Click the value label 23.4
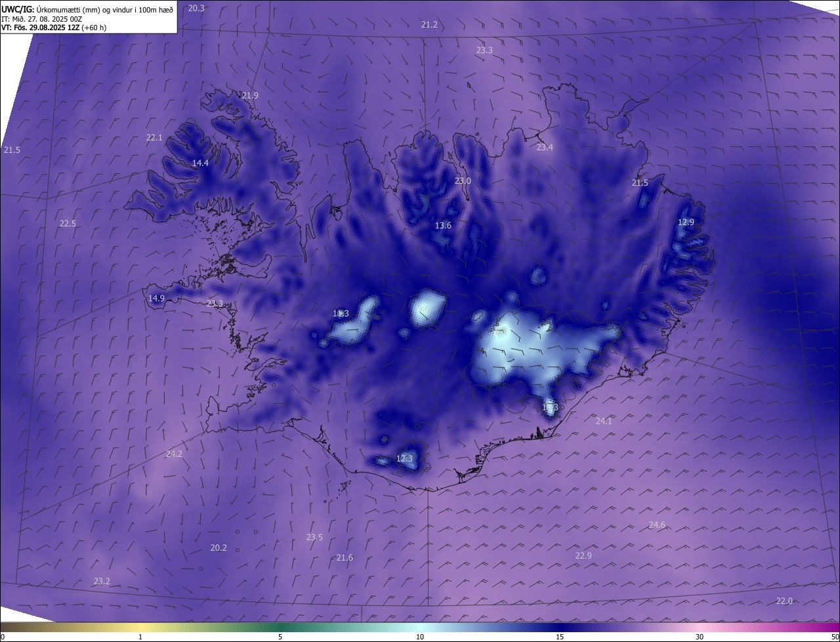This screenshot has width=840, height=642. pos(545,147)
